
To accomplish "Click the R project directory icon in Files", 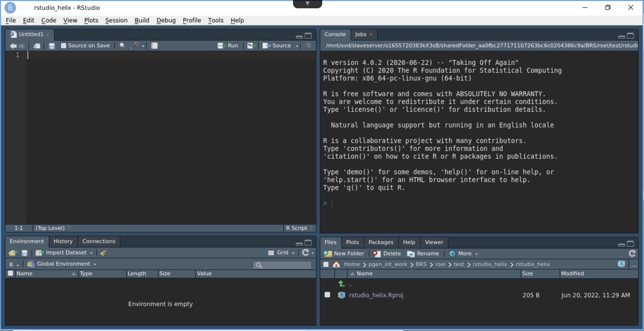I will point(622,264).
